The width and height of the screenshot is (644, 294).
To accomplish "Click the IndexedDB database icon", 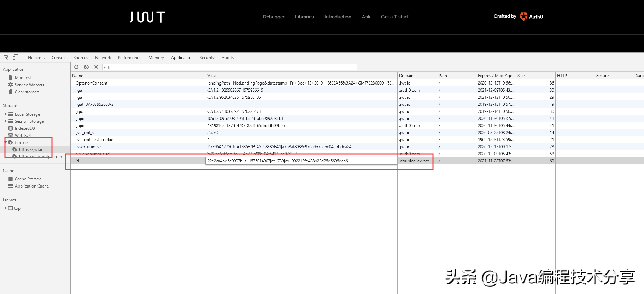I will 11,128.
